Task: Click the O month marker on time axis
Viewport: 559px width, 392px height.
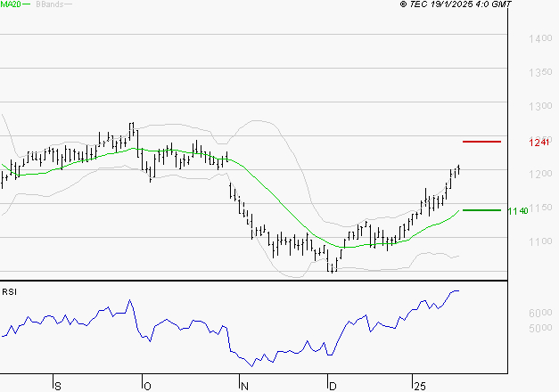Action: coord(145,386)
